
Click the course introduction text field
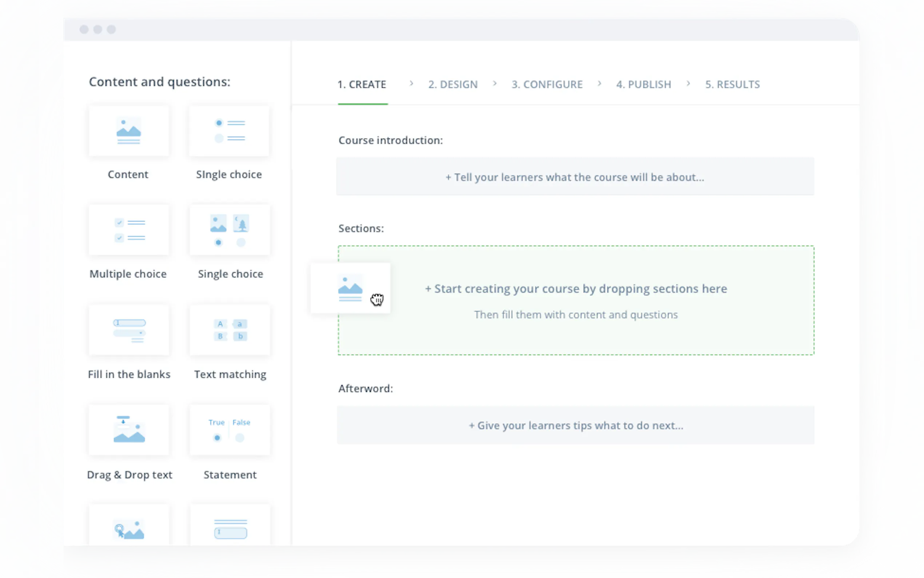pos(574,177)
